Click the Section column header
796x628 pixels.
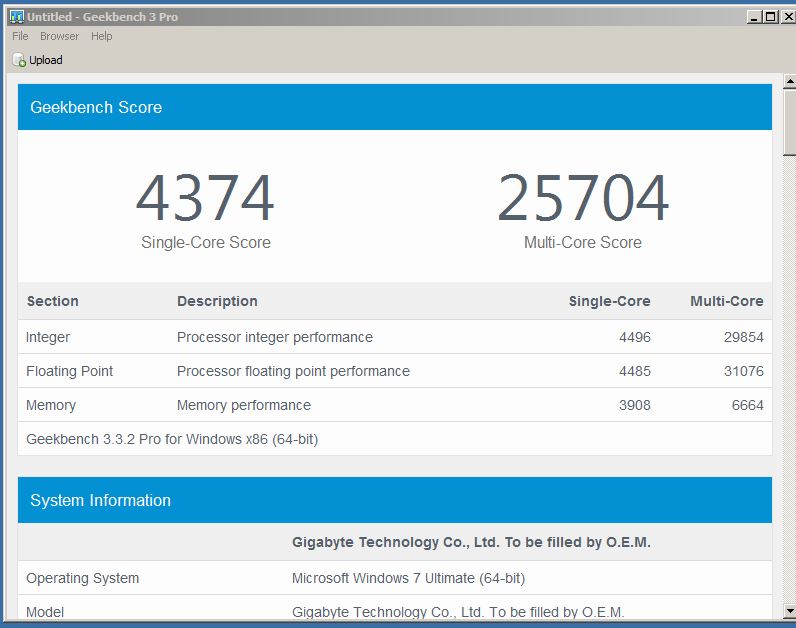(x=53, y=301)
